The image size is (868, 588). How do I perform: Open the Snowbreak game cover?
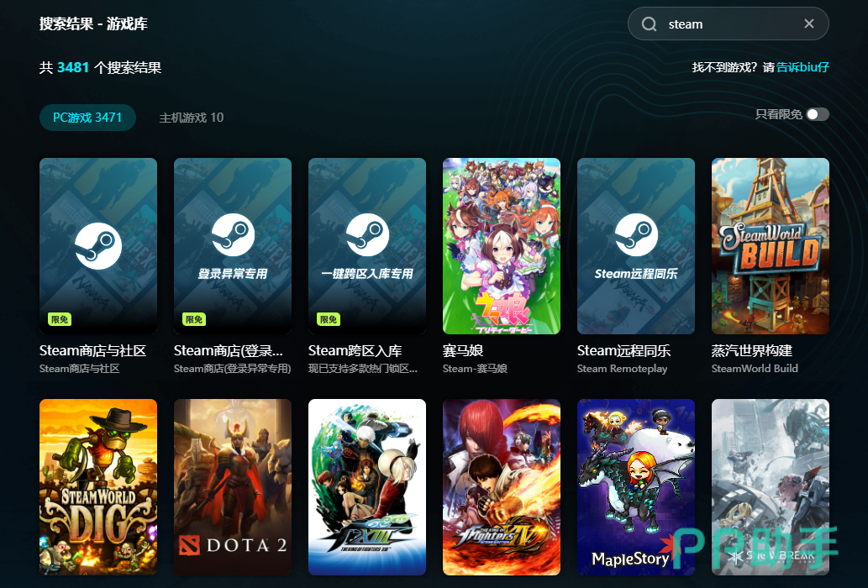coord(771,486)
